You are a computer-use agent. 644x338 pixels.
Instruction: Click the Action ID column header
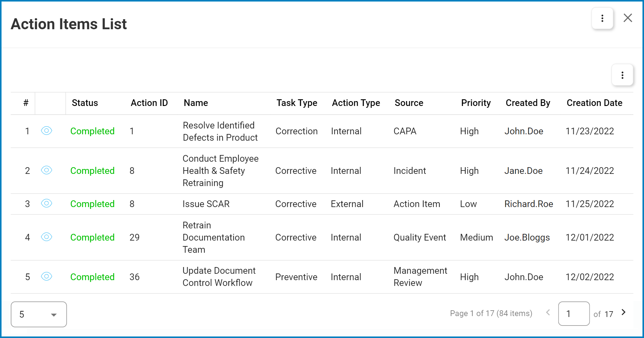pyautogui.click(x=149, y=103)
